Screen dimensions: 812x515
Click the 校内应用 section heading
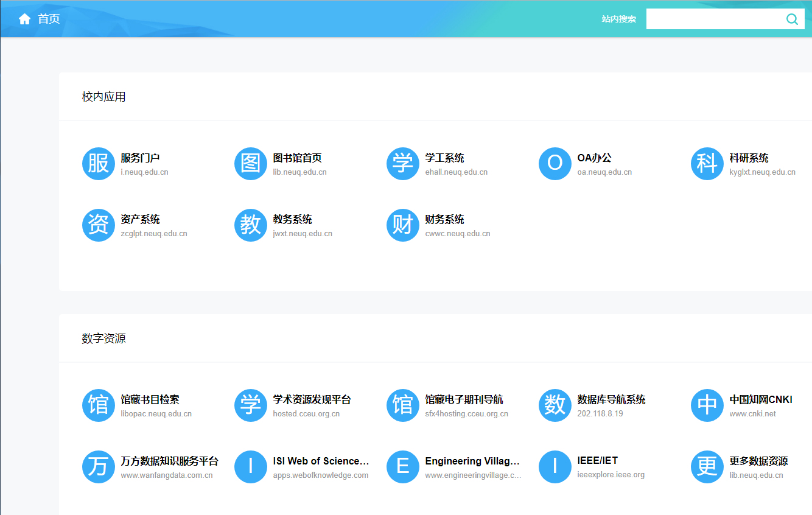point(104,97)
